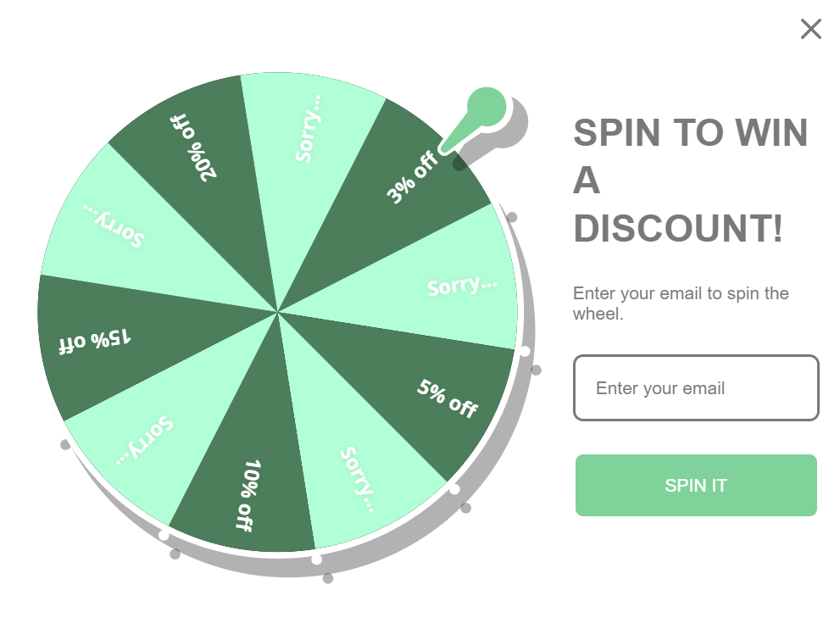Click the green wheel pointer marker

tap(486, 106)
